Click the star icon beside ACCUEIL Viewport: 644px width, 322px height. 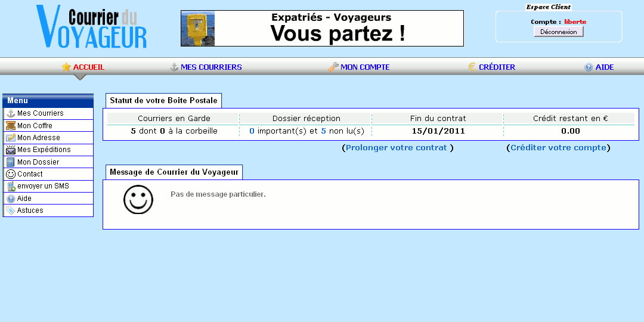click(66, 67)
